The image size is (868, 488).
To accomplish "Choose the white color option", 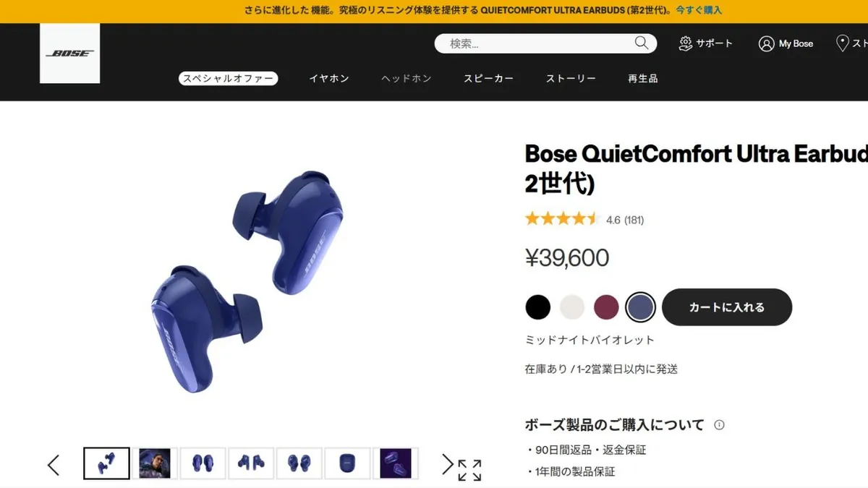I will (572, 307).
